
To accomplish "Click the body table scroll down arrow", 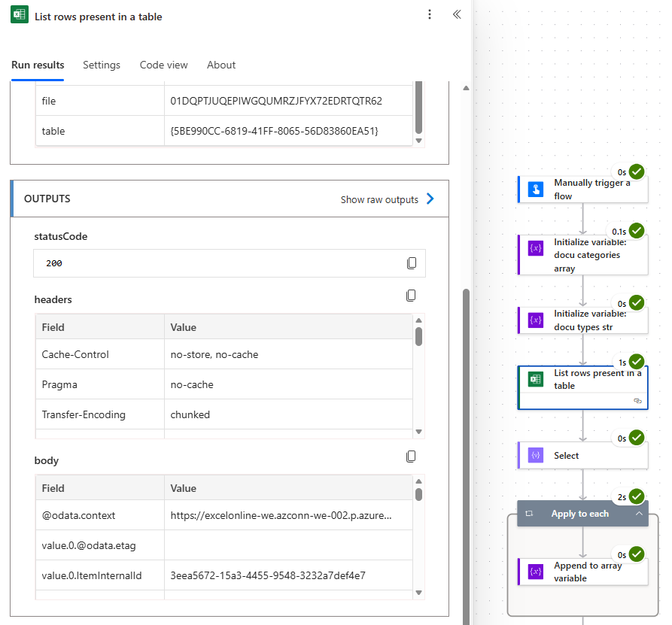I will pyautogui.click(x=418, y=593).
